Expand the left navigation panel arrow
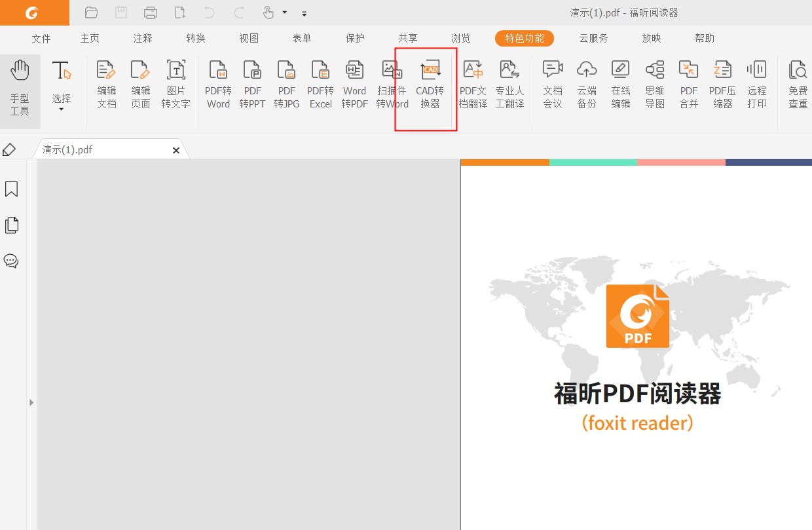The width and height of the screenshot is (812, 530). point(31,402)
